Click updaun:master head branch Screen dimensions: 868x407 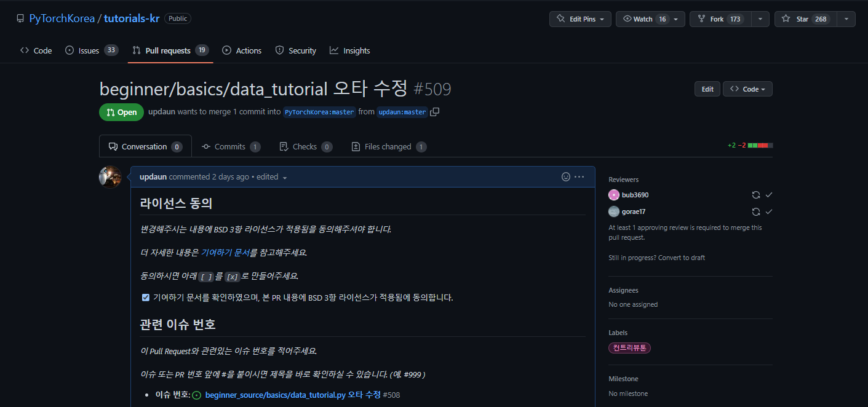coord(402,112)
